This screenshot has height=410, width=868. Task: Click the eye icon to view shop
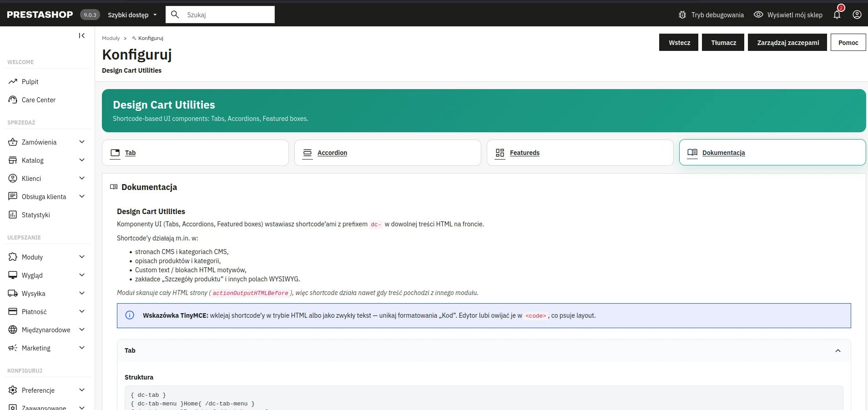tap(758, 15)
